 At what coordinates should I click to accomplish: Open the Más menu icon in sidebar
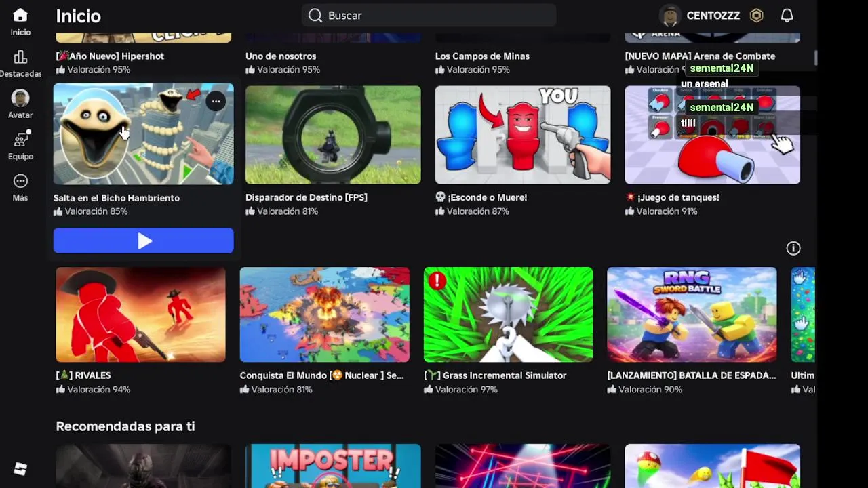20,181
